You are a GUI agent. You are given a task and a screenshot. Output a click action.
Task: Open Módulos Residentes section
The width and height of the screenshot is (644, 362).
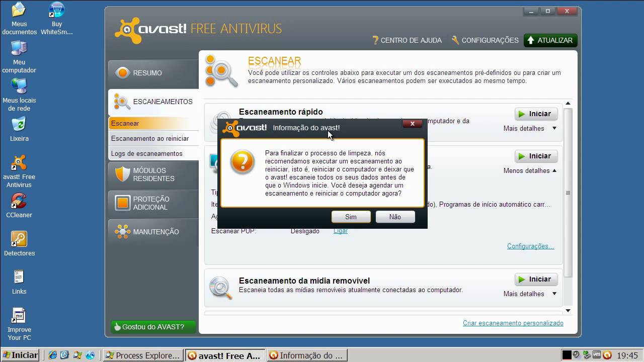153,174
